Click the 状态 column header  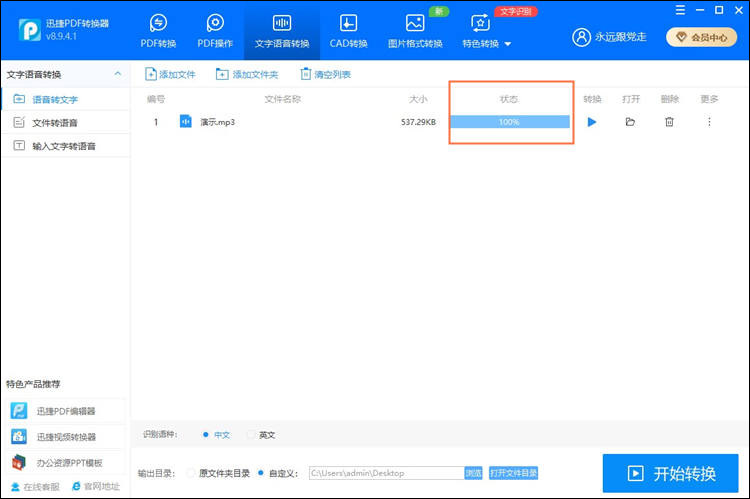pos(508,99)
